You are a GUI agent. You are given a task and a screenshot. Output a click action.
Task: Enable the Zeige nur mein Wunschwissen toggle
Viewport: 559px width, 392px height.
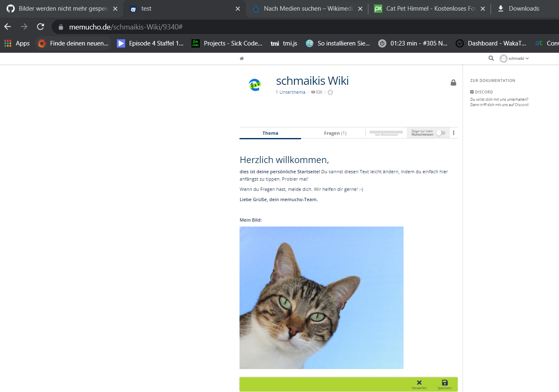440,133
